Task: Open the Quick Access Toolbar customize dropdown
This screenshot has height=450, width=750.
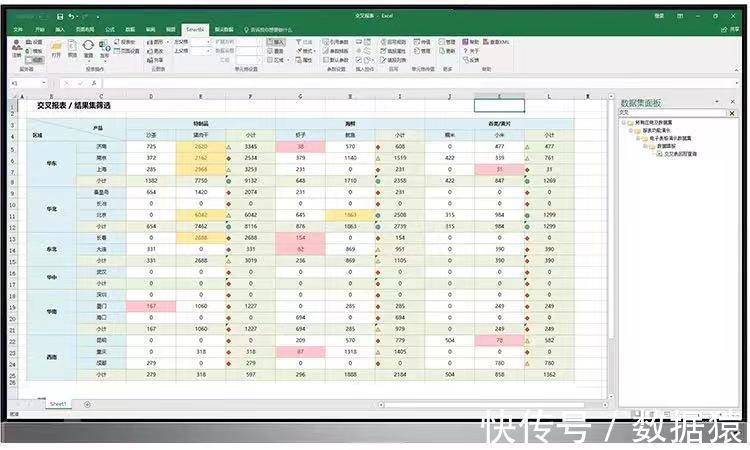Action: pyautogui.click(x=98, y=17)
